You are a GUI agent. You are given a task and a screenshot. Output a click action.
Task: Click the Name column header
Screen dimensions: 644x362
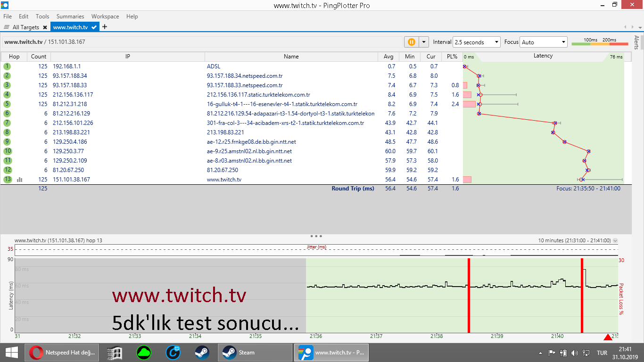pyautogui.click(x=291, y=57)
